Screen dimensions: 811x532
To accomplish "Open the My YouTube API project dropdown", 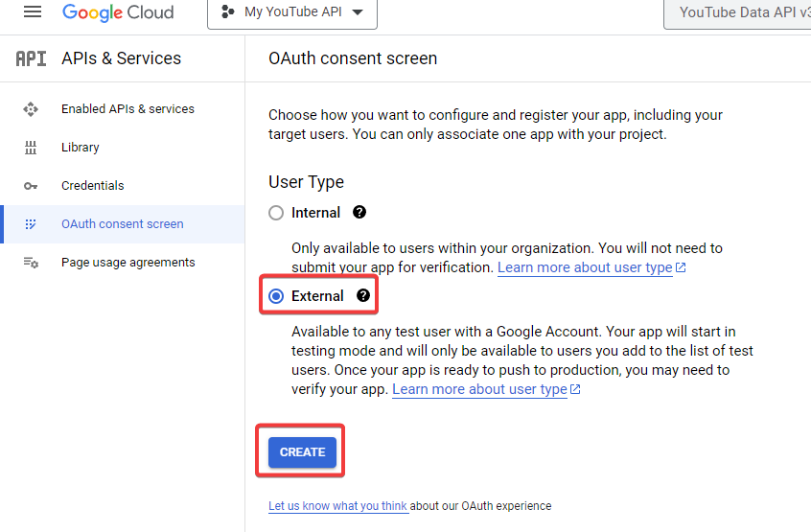I will (x=292, y=12).
